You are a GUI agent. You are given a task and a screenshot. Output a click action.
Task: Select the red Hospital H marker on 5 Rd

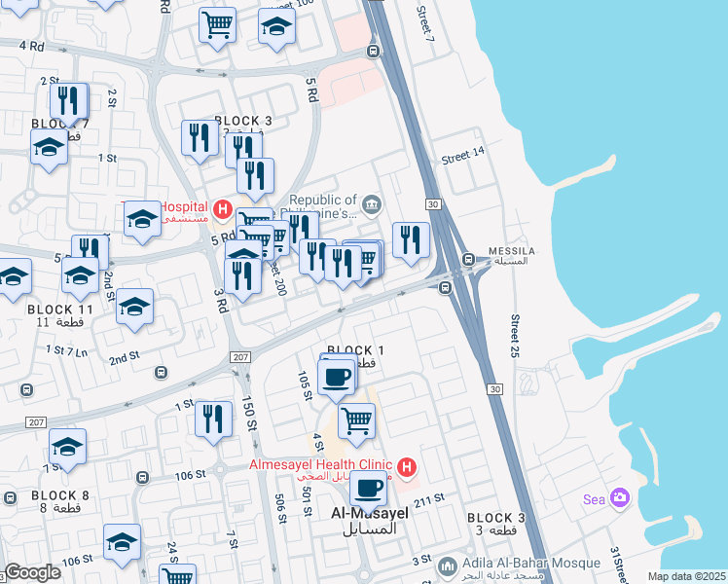click(223, 209)
